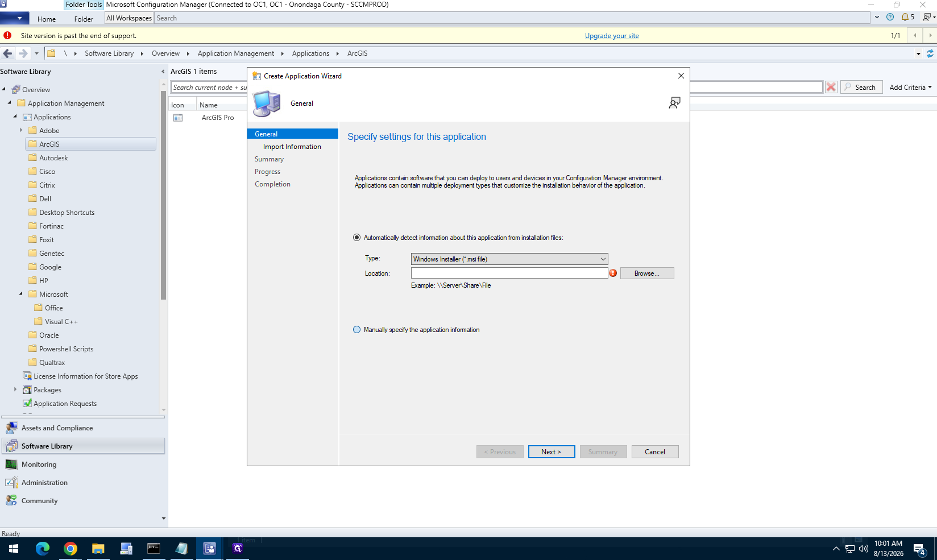This screenshot has height=560, width=937.
Task: Open the application menu dropdown button
Action: (15, 18)
